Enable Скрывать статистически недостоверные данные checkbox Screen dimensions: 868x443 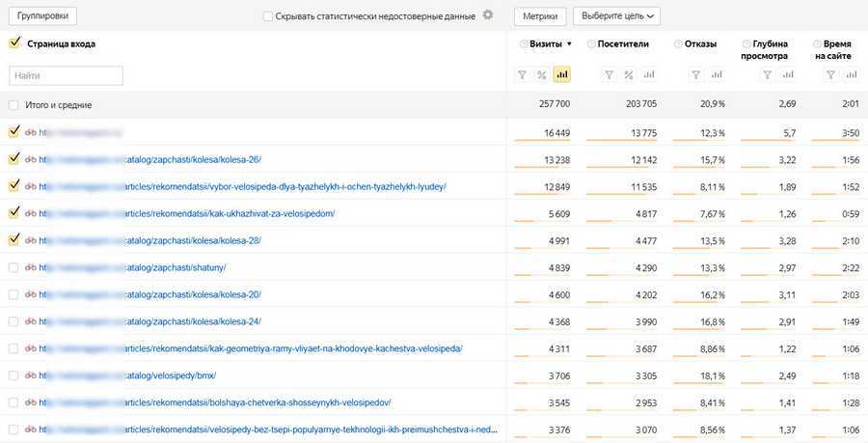click(268, 16)
